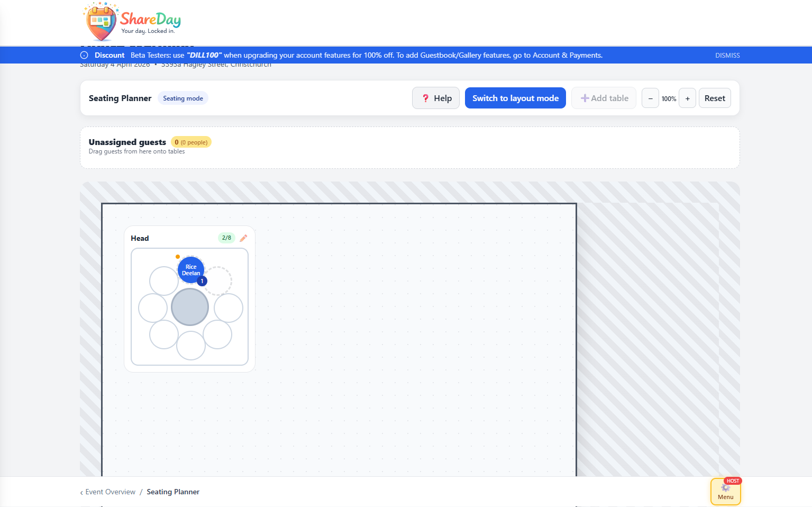Screen dimensions: 812x507
Task: Click the 100% zoom level display
Action: (669, 98)
